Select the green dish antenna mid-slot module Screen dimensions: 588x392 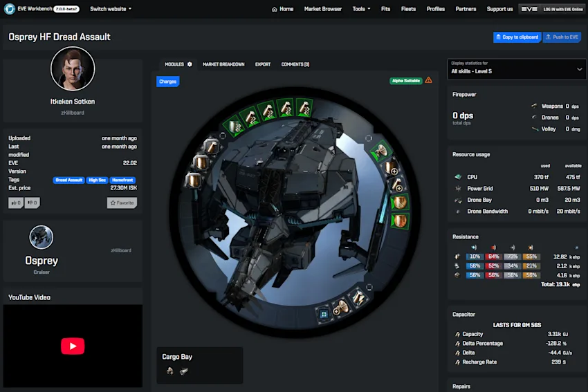[381, 151]
